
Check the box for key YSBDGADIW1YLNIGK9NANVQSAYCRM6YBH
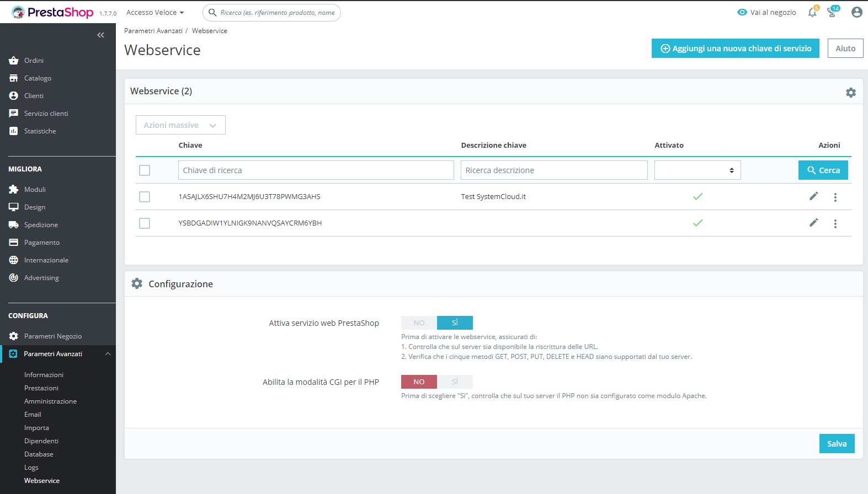coord(145,223)
